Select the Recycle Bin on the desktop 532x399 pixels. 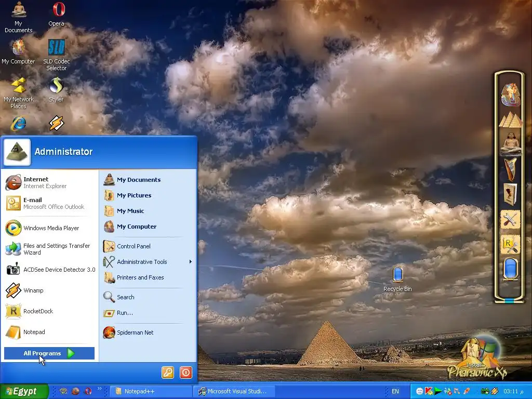point(397,279)
